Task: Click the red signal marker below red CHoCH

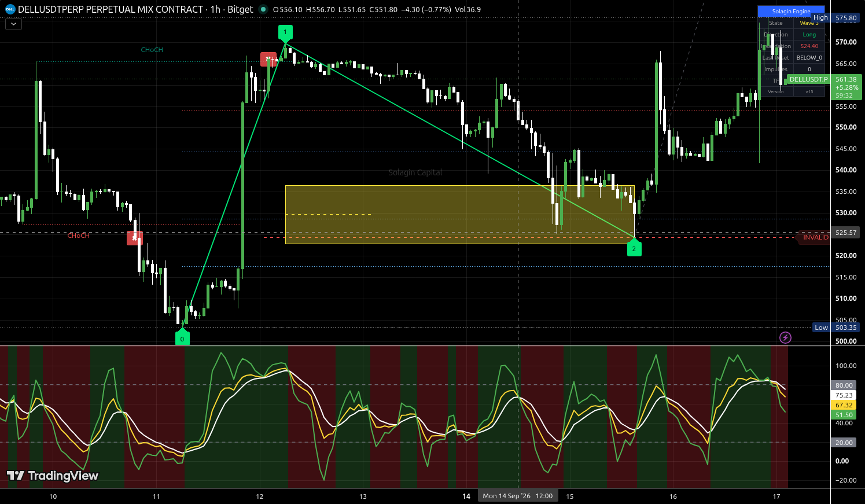Action: point(135,238)
